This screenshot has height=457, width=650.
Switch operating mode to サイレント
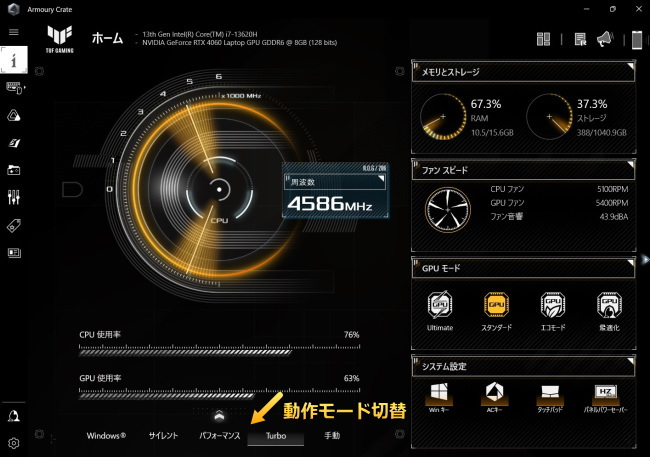click(163, 436)
